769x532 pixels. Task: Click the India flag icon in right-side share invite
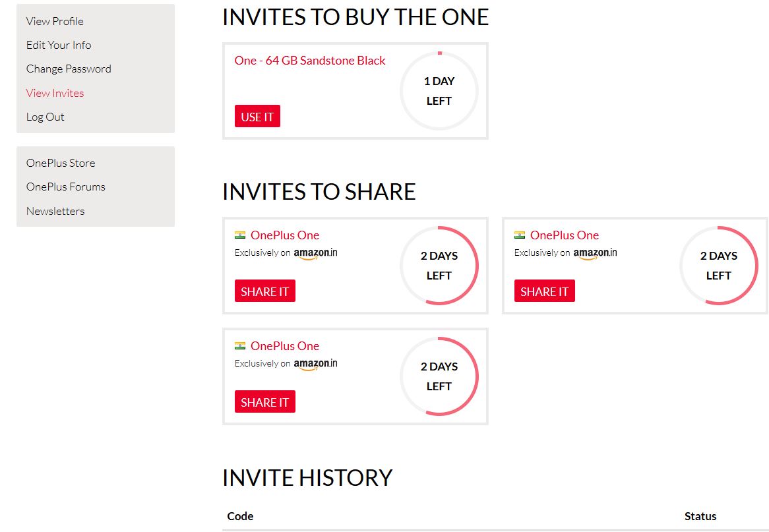519,235
